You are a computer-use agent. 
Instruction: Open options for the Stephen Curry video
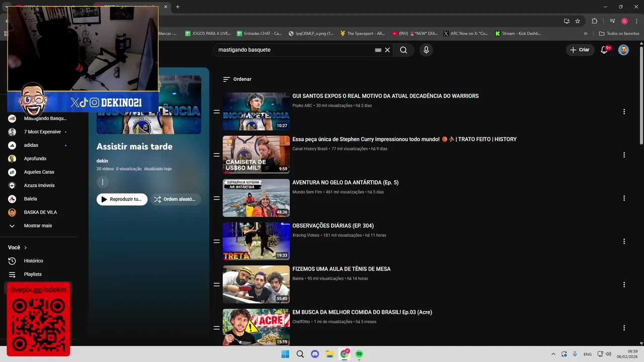pos(624,155)
